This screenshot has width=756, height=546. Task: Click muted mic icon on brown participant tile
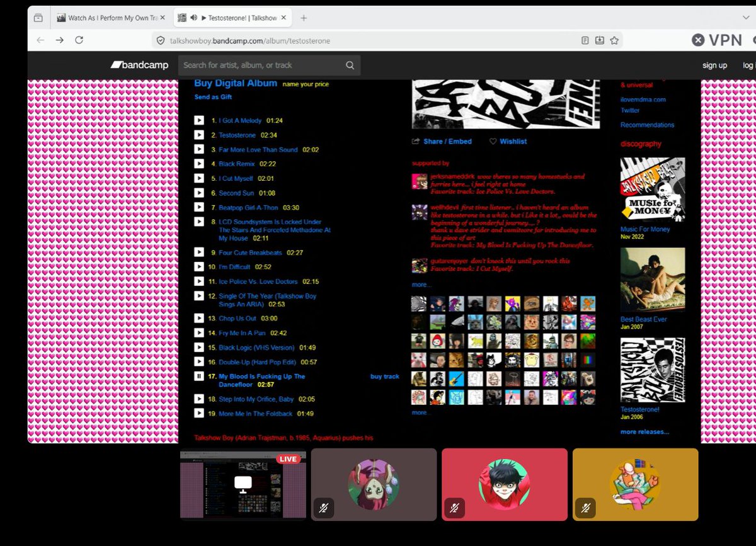pos(324,508)
